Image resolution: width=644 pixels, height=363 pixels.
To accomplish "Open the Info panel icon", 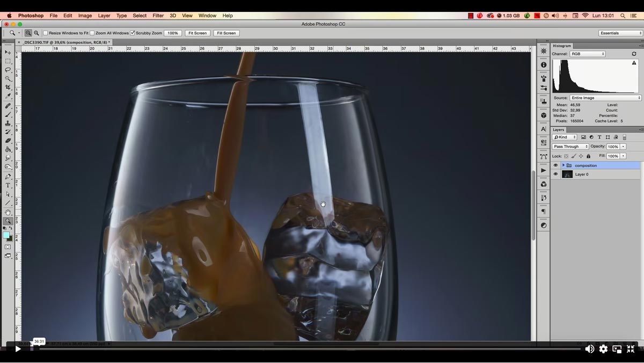I will click(x=544, y=65).
